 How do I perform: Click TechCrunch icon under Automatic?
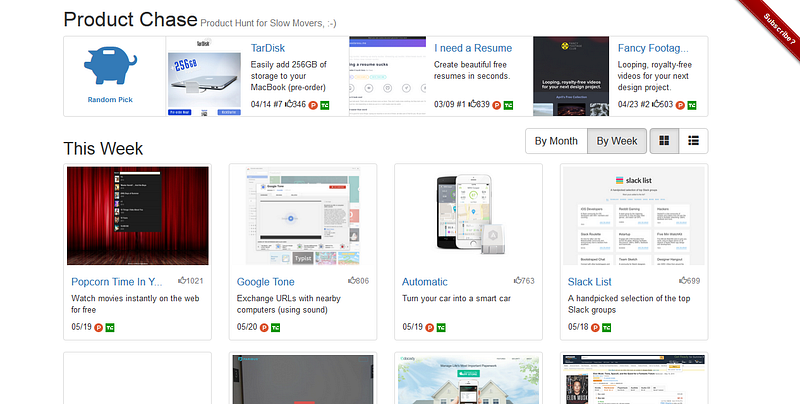(441, 327)
